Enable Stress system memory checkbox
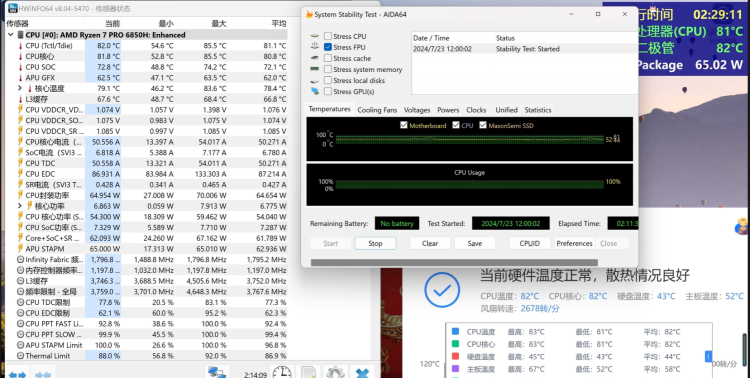This screenshot has height=378, width=750. tap(328, 69)
